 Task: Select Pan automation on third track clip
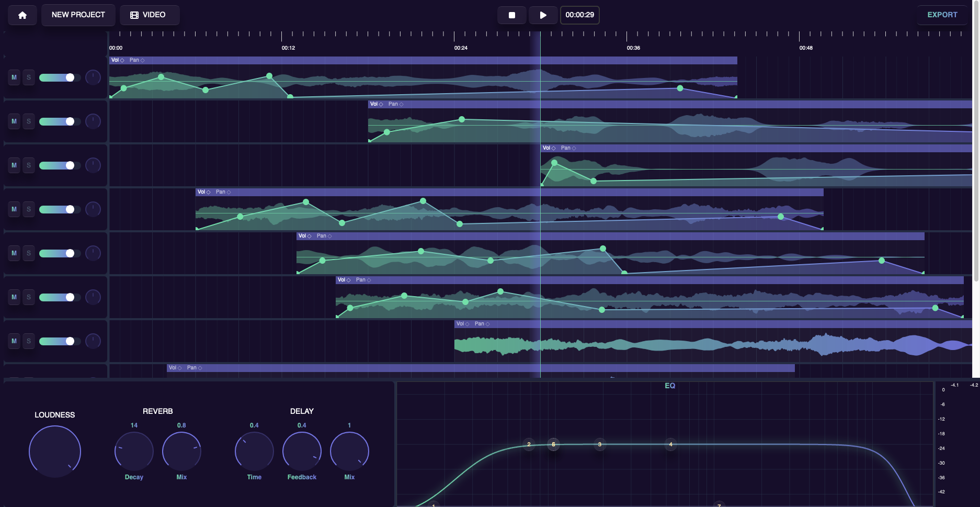coord(568,148)
